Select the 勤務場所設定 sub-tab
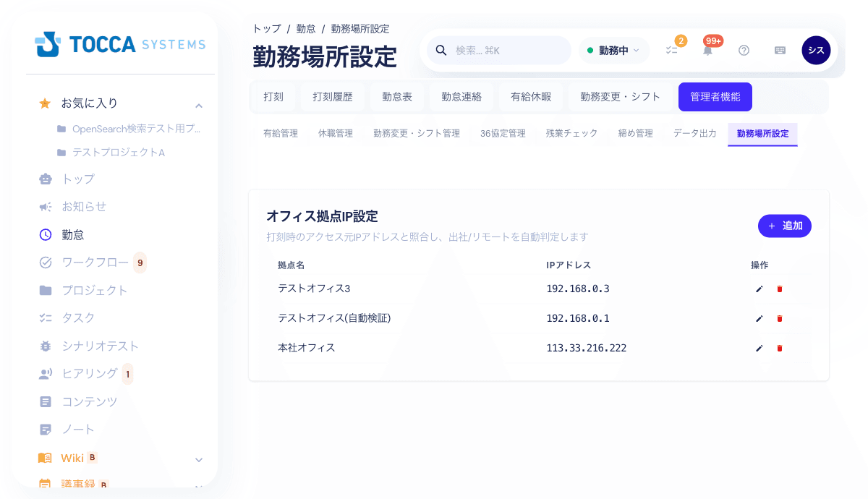Viewport: 868px width, 499px height. pyautogui.click(x=763, y=134)
